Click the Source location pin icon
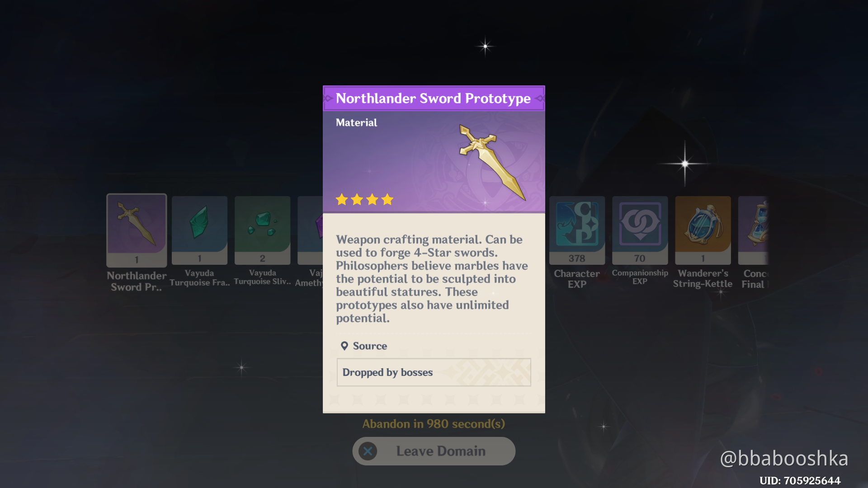The height and width of the screenshot is (488, 868). [344, 346]
